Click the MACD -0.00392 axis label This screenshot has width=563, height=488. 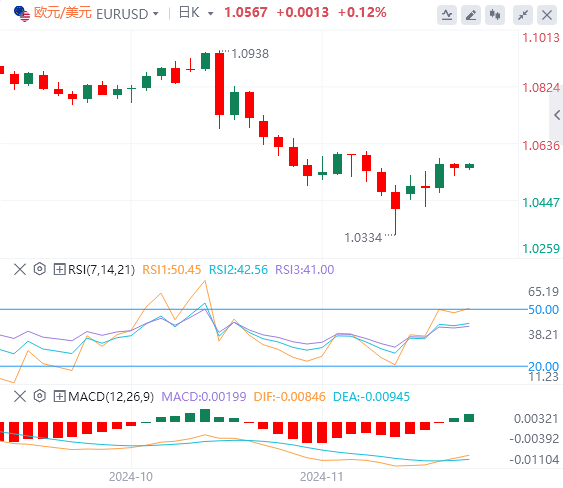[x=534, y=439]
